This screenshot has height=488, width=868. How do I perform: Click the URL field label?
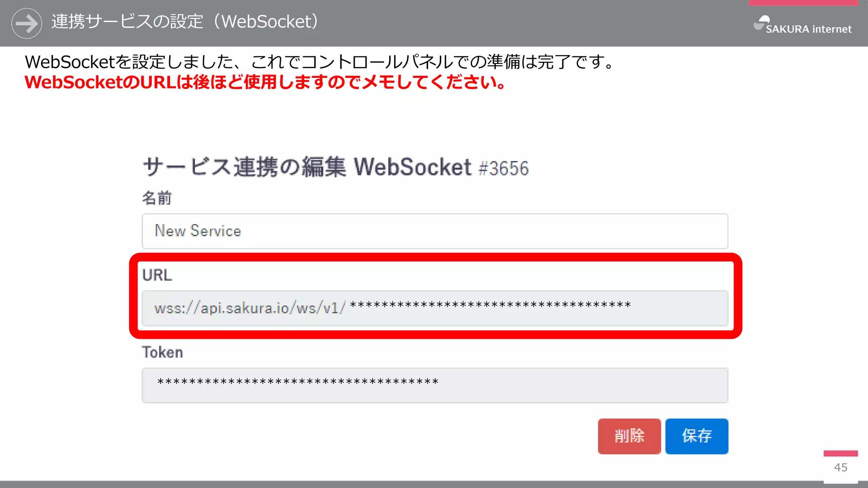[x=157, y=275]
